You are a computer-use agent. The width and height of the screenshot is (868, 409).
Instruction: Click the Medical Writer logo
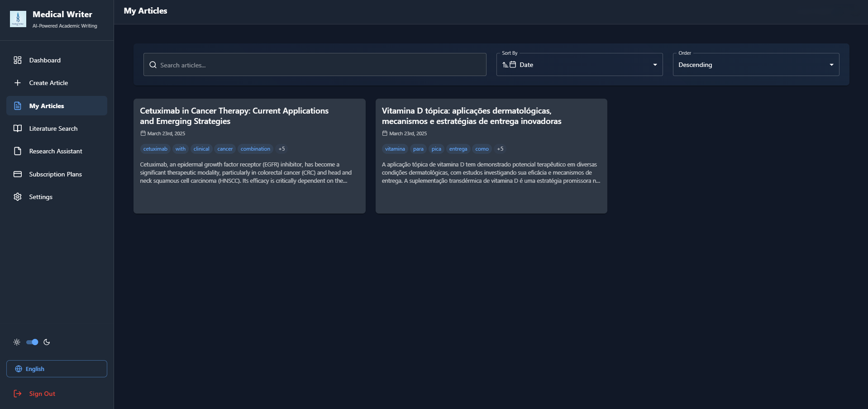(18, 19)
